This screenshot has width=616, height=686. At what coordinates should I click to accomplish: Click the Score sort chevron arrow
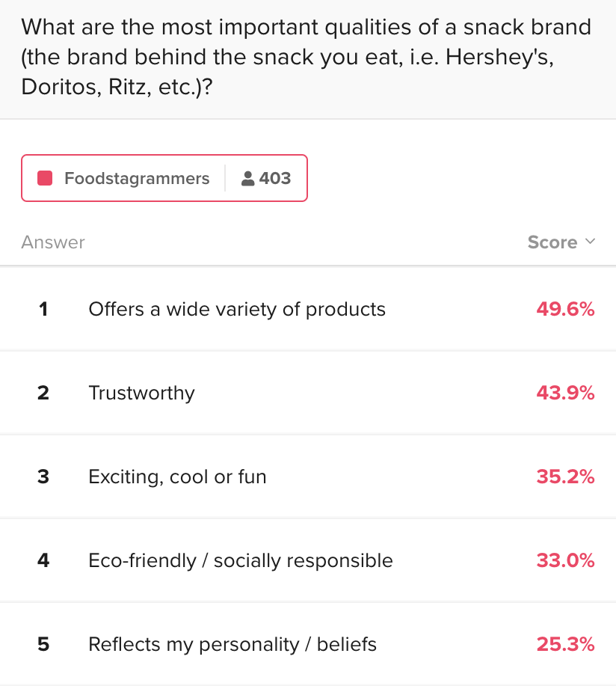coord(590,242)
